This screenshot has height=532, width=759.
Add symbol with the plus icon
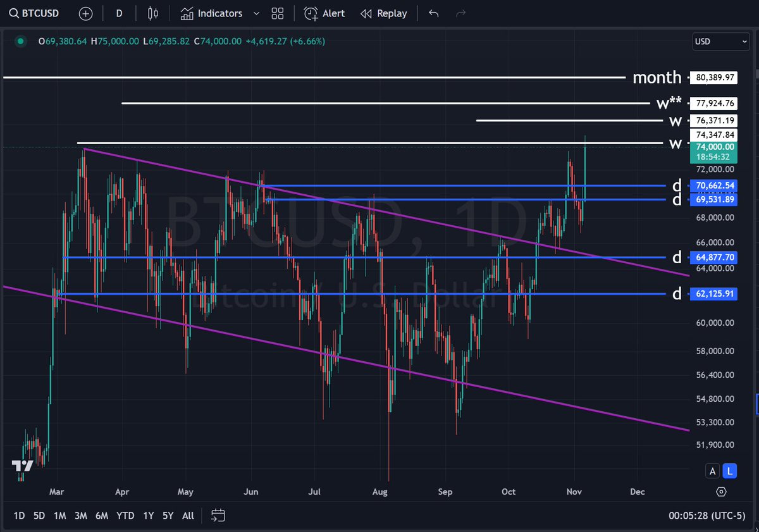[x=86, y=13]
